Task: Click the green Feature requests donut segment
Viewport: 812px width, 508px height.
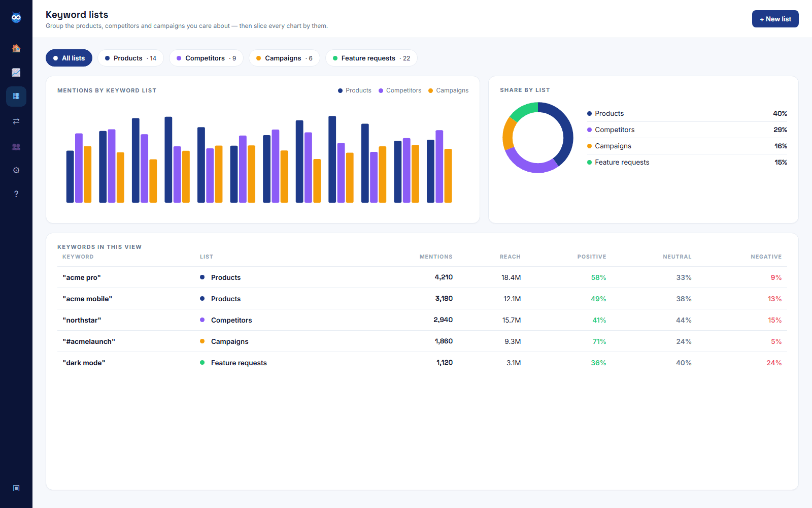Action: tap(524, 111)
